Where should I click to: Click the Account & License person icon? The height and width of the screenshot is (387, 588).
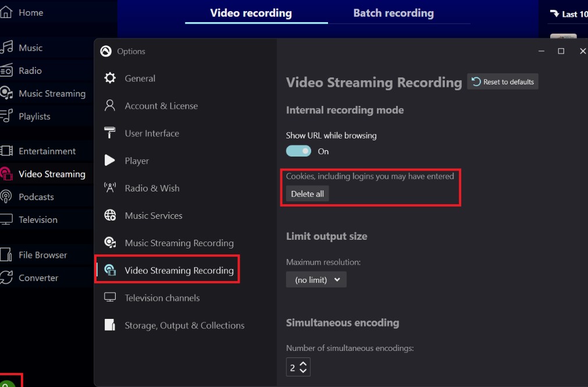(x=110, y=105)
